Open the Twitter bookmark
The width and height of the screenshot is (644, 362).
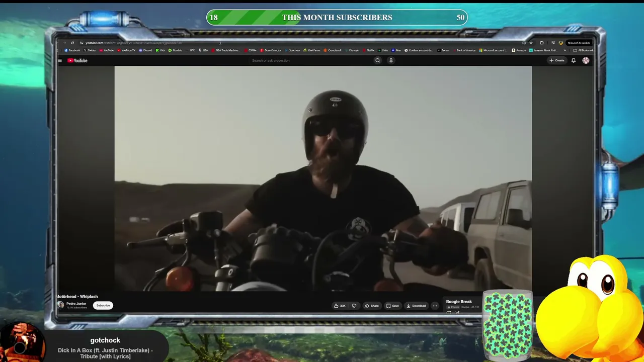point(90,50)
